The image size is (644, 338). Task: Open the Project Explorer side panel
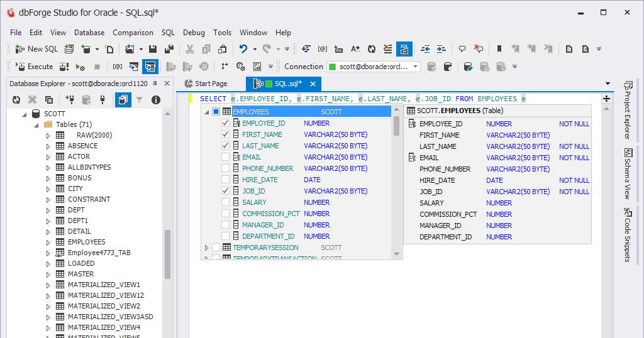pyautogui.click(x=628, y=110)
